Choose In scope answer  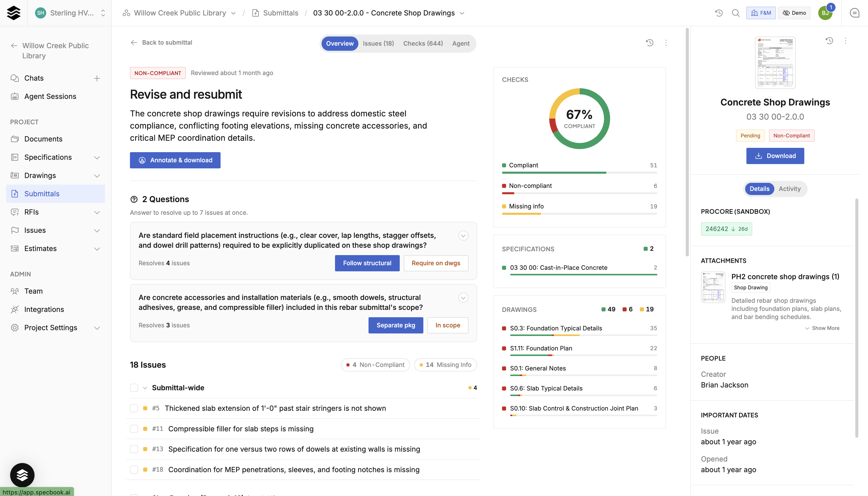point(448,325)
